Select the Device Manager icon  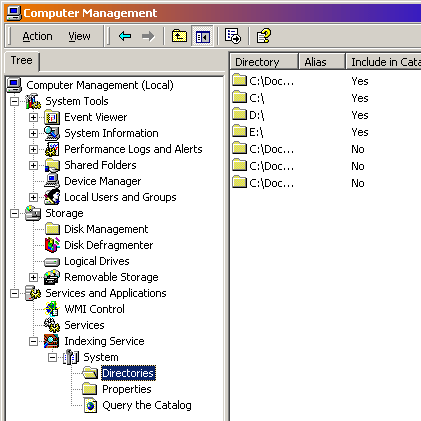(52, 181)
